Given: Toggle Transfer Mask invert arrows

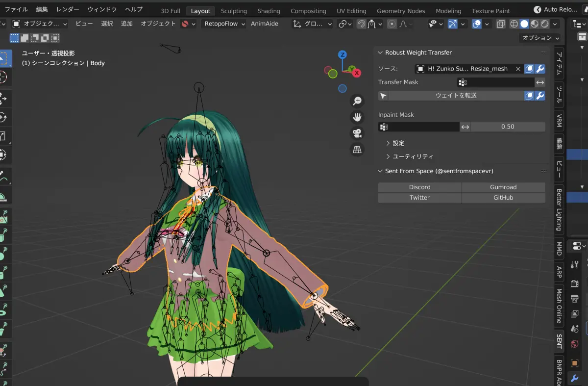Looking at the screenshot, I should point(540,82).
